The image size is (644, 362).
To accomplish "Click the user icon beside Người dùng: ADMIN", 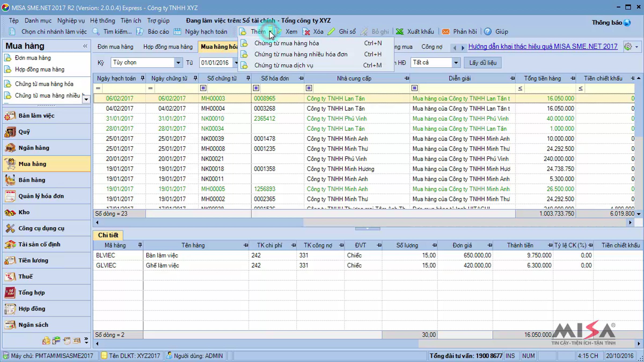I will (169, 356).
